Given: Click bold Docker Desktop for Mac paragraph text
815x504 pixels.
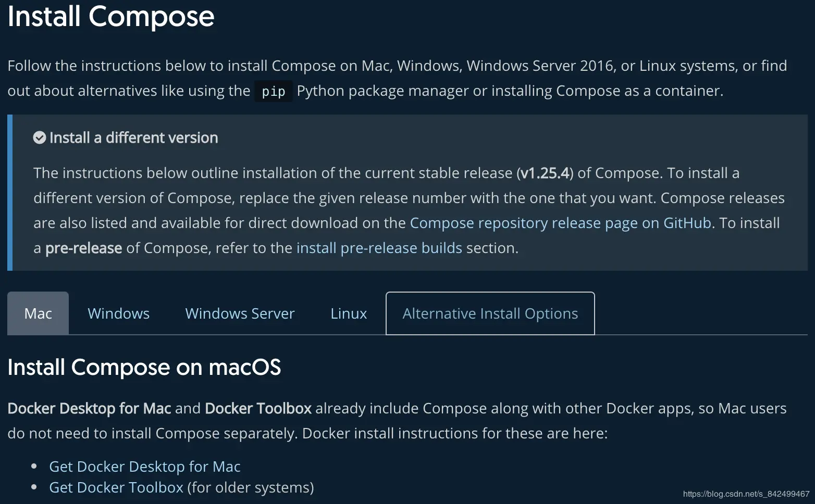Looking at the screenshot, I should pos(89,408).
